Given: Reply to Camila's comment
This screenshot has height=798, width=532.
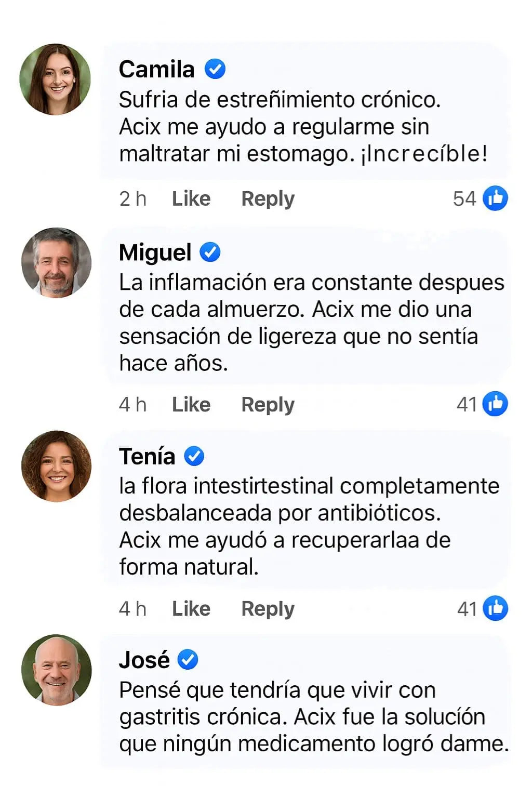Looking at the screenshot, I should point(268,198).
